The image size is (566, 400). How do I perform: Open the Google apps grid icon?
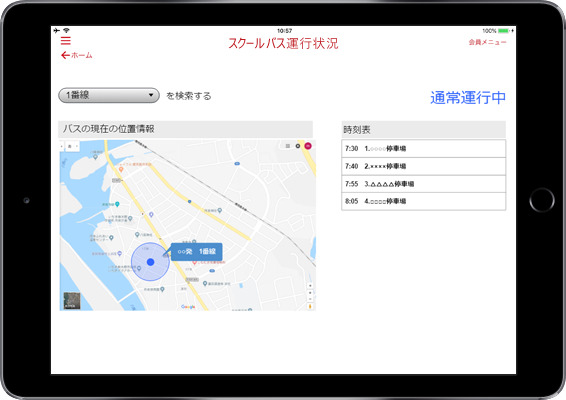point(288,146)
